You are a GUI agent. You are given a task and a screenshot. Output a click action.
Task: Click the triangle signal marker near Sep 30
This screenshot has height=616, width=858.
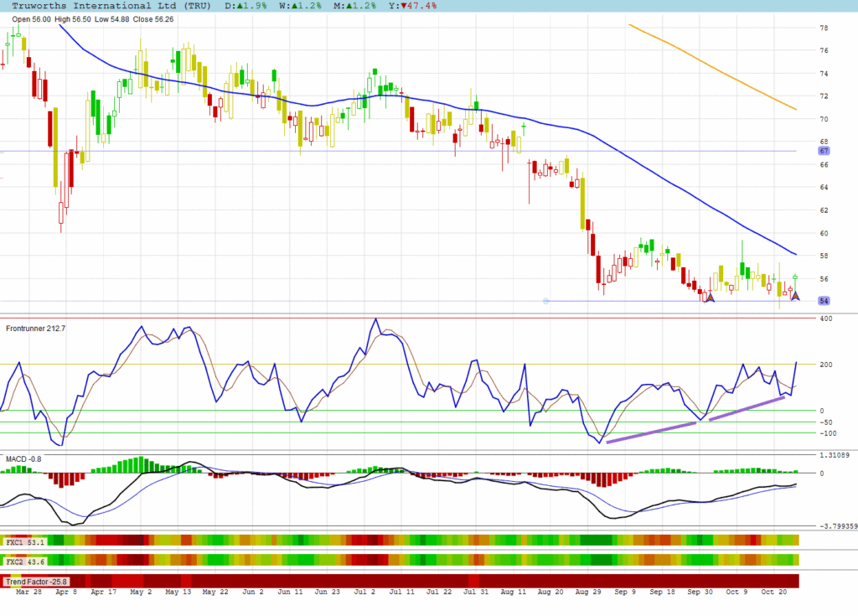710,297
